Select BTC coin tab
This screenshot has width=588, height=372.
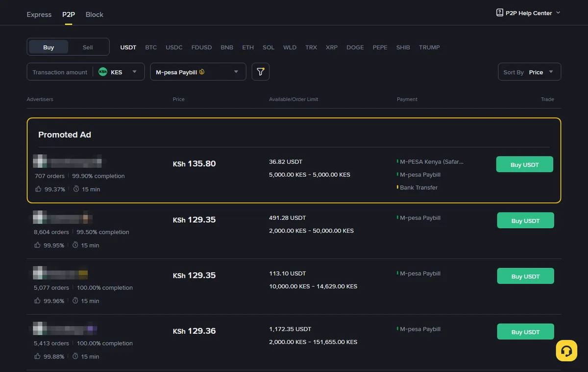coord(151,47)
